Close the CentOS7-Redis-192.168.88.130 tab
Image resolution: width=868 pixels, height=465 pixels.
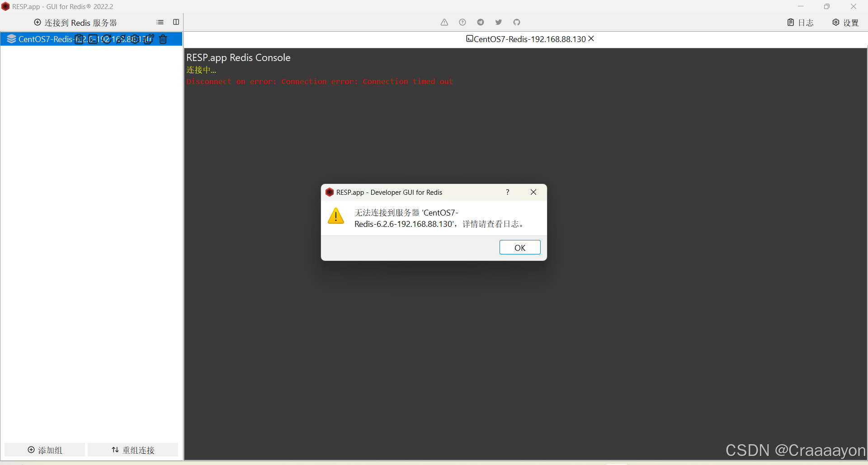(591, 39)
